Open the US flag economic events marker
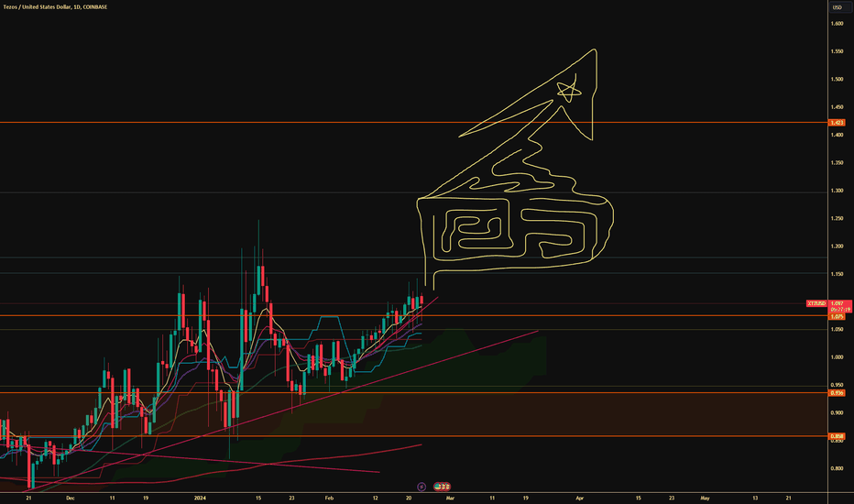This screenshot has width=854, height=504. (x=442, y=486)
